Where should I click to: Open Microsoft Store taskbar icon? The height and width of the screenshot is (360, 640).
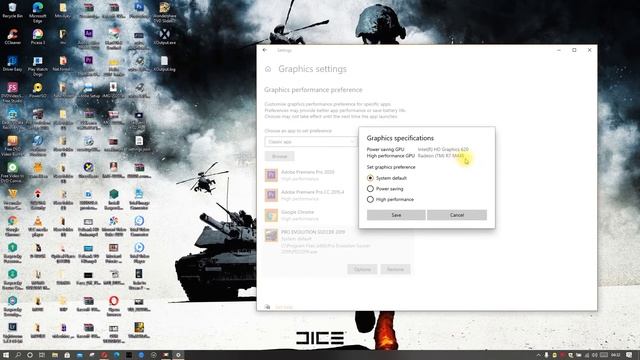67,355
